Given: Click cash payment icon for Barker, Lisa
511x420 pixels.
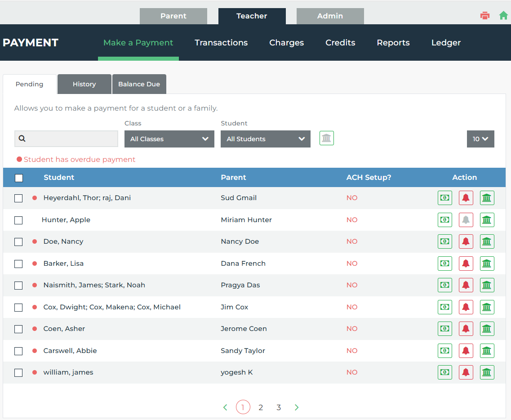Looking at the screenshot, I should click(x=445, y=264).
